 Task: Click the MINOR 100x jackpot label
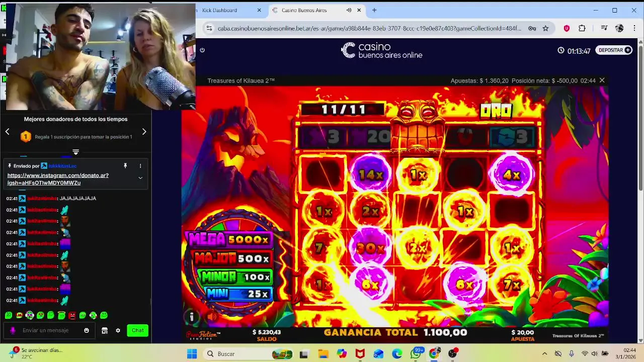(235, 277)
